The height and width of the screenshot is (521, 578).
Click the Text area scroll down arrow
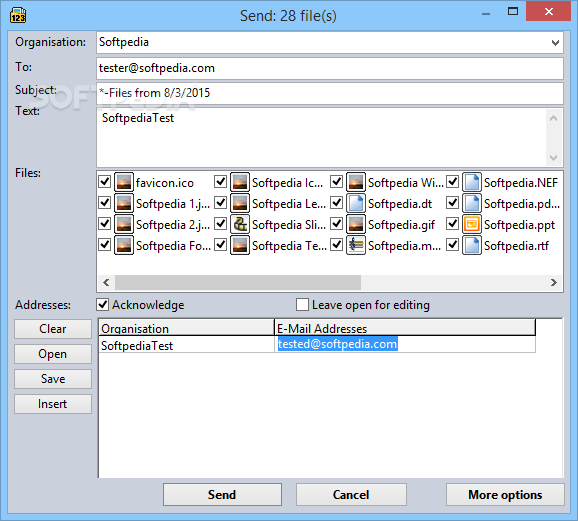coord(553,158)
